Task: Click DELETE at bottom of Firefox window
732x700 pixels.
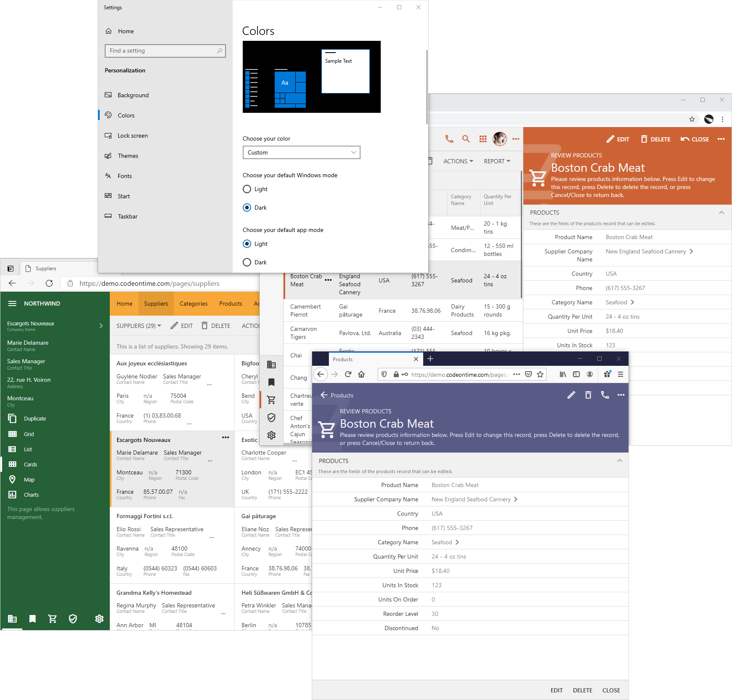Action: [x=583, y=690]
